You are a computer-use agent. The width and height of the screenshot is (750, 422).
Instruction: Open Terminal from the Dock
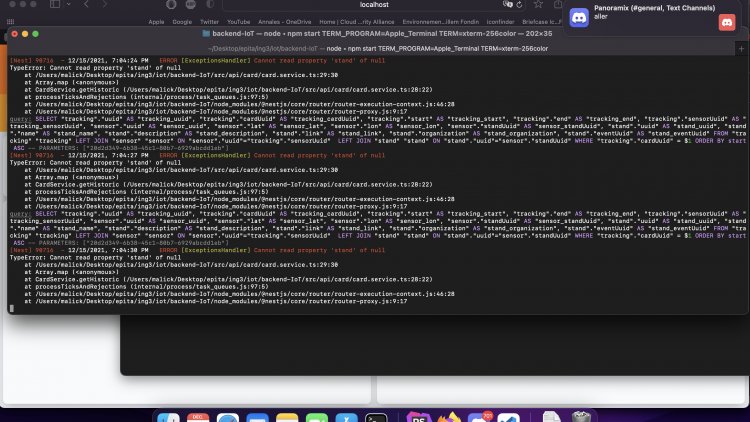tap(376, 417)
